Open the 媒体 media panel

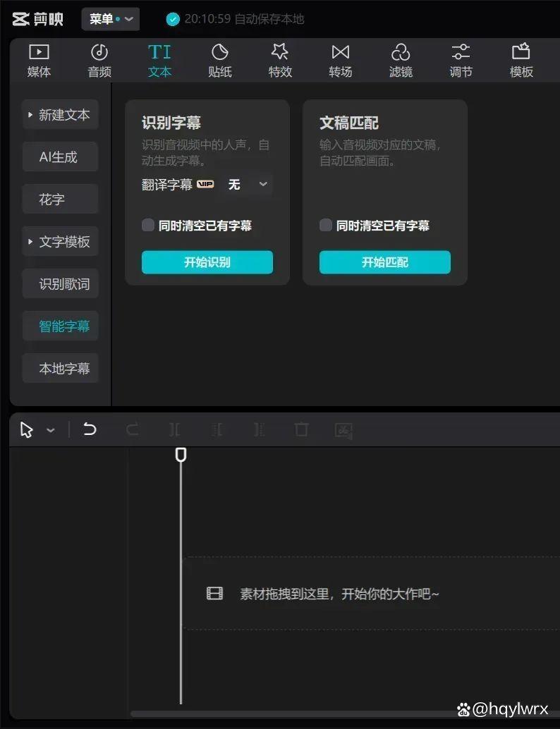point(39,61)
